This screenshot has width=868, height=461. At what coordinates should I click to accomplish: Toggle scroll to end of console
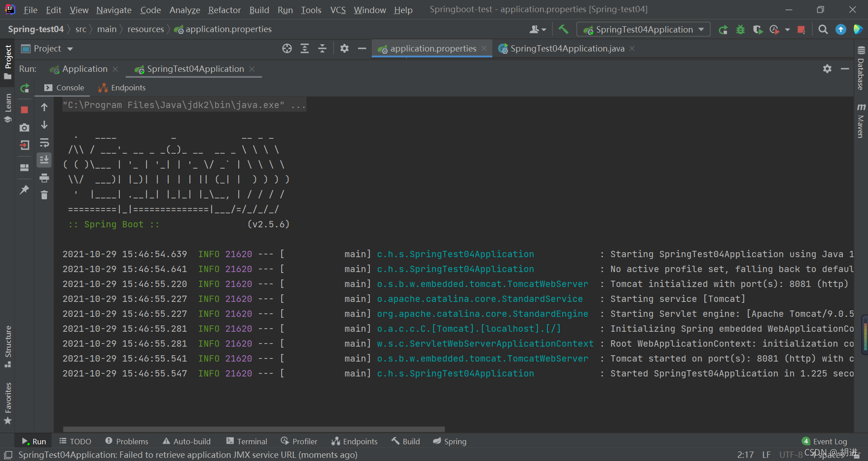pos(44,160)
